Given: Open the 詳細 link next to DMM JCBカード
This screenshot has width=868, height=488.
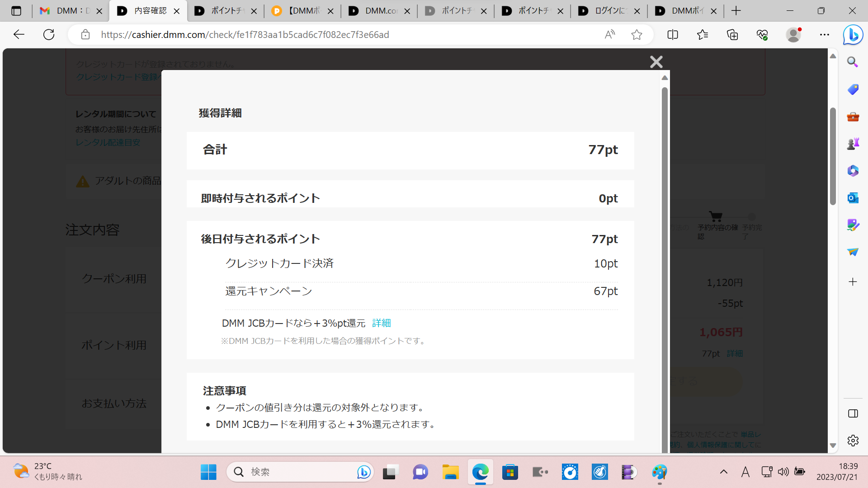Looking at the screenshot, I should tap(381, 323).
